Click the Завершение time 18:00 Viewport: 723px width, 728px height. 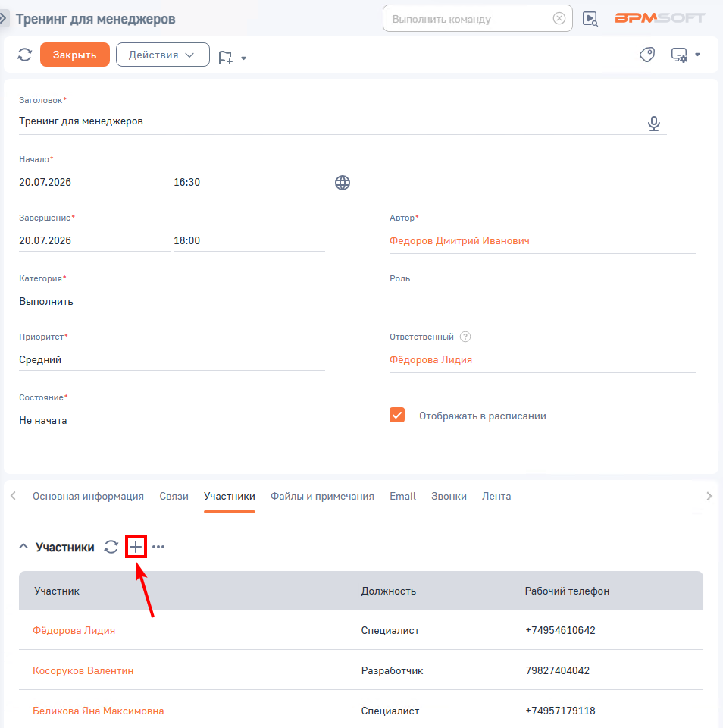(x=249, y=240)
